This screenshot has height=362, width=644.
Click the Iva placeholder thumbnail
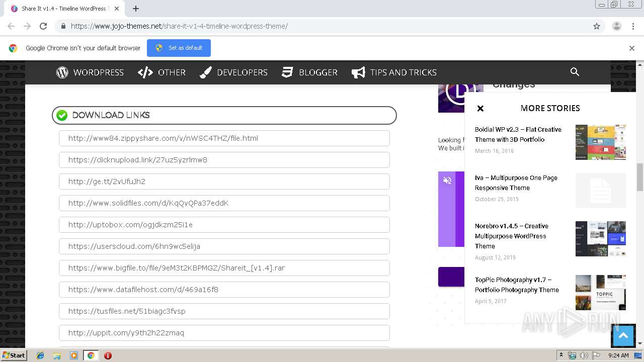(x=601, y=191)
